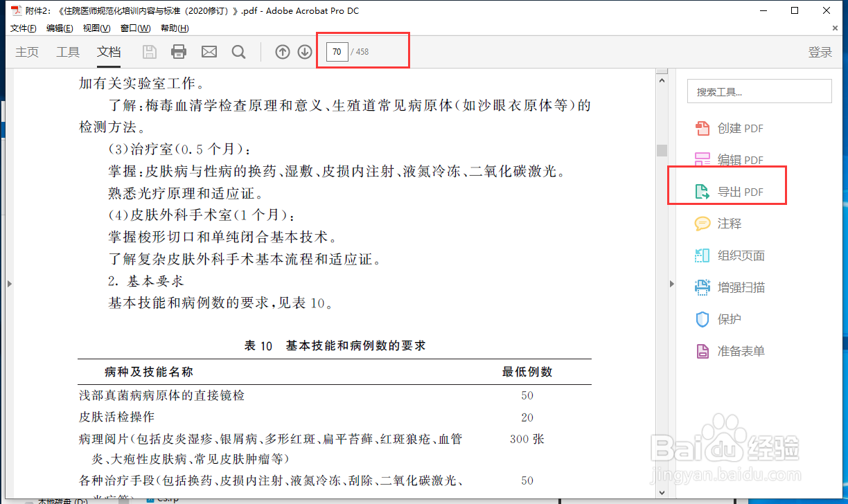848x504 pixels.
Task: Go to previous page with up arrow
Action: 282,52
